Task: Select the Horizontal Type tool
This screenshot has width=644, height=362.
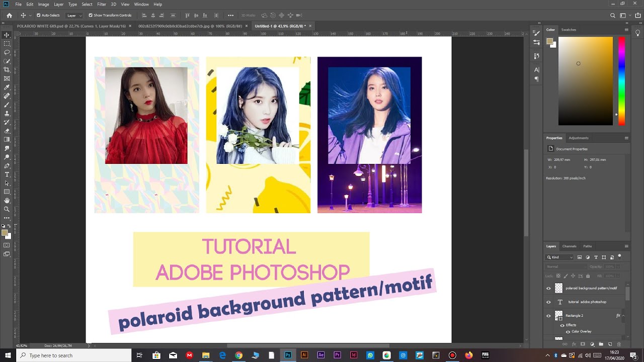Action: [x=7, y=174]
